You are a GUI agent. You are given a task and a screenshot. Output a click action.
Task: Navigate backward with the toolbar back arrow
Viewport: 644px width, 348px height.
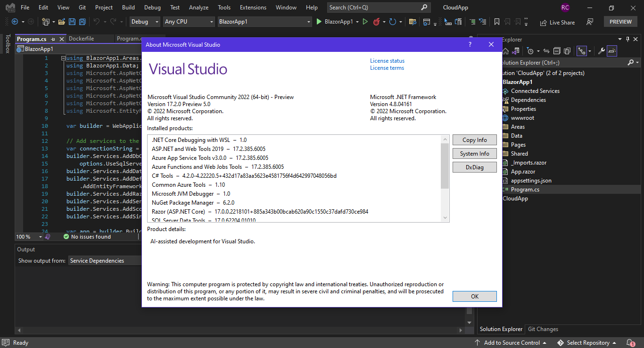[x=15, y=22]
